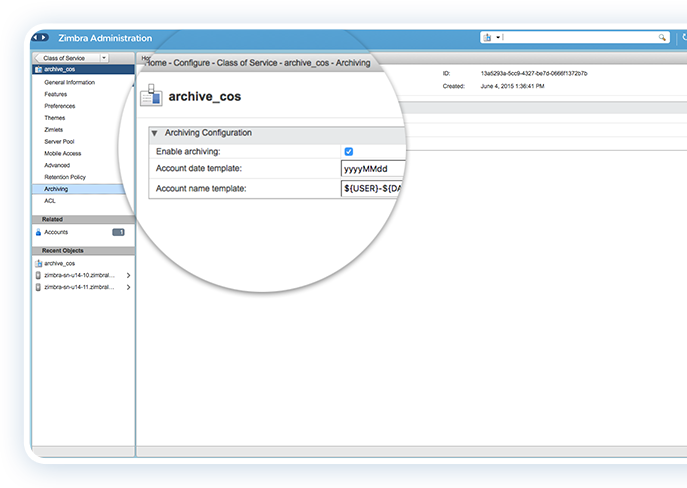Click the archive_cos sidebar header icon
Image resolution: width=687 pixels, height=488 pixels.
[x=39, y=69]
